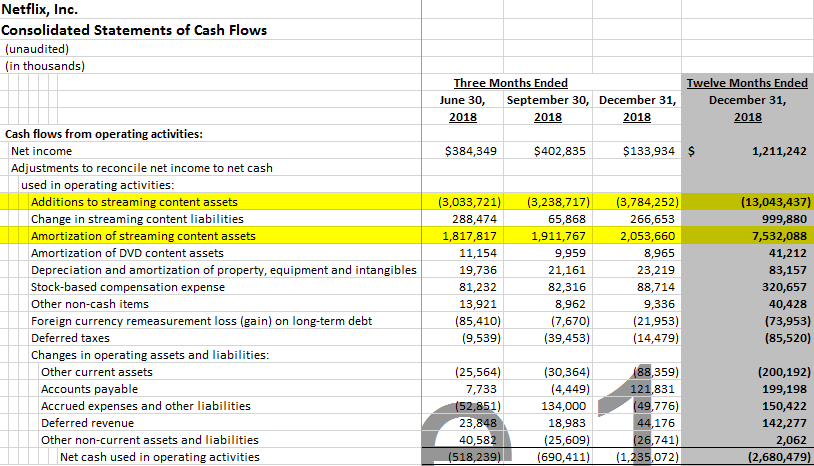Select 'Cash flows from operating activities:' row label
Image resolution: width=814 pixels, height=466 pixels.
(104, 134)
